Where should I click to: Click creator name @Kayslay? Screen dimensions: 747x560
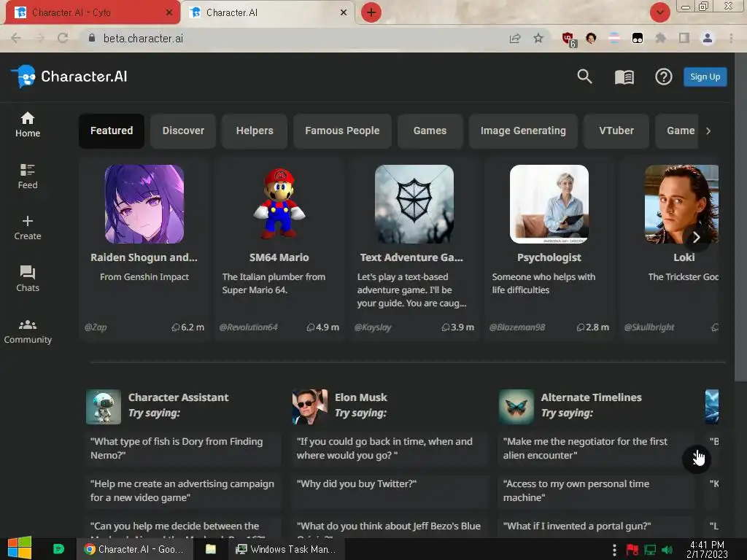click(373, 327)
